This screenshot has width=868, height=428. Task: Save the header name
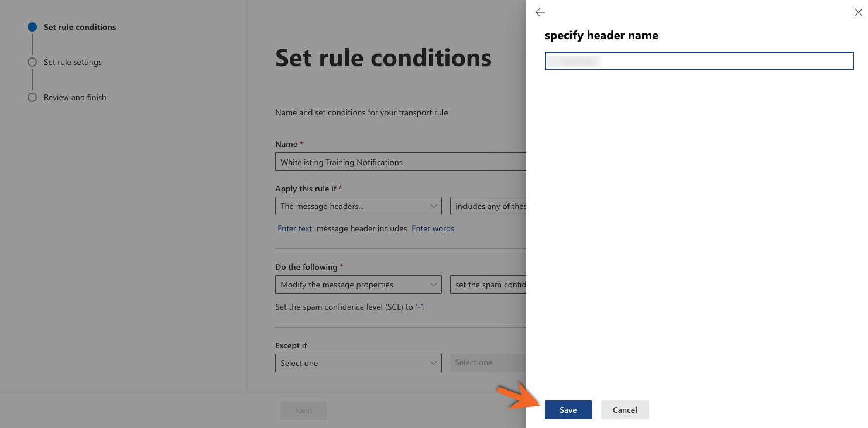coord(568,410)
